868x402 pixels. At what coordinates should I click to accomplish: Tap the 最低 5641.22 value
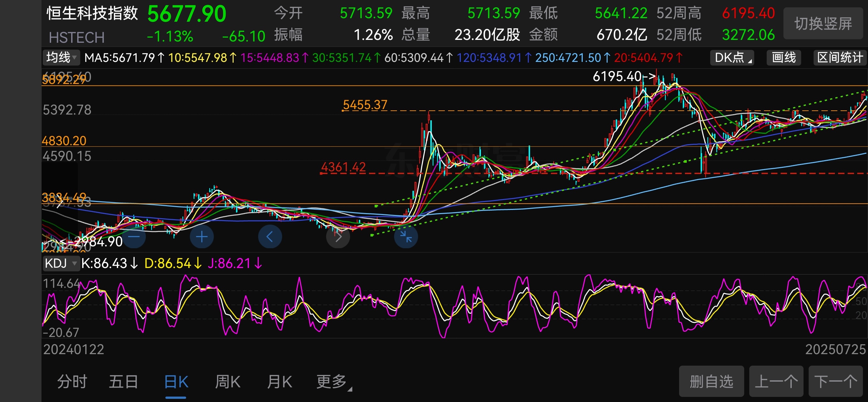[x=621, y=13]
